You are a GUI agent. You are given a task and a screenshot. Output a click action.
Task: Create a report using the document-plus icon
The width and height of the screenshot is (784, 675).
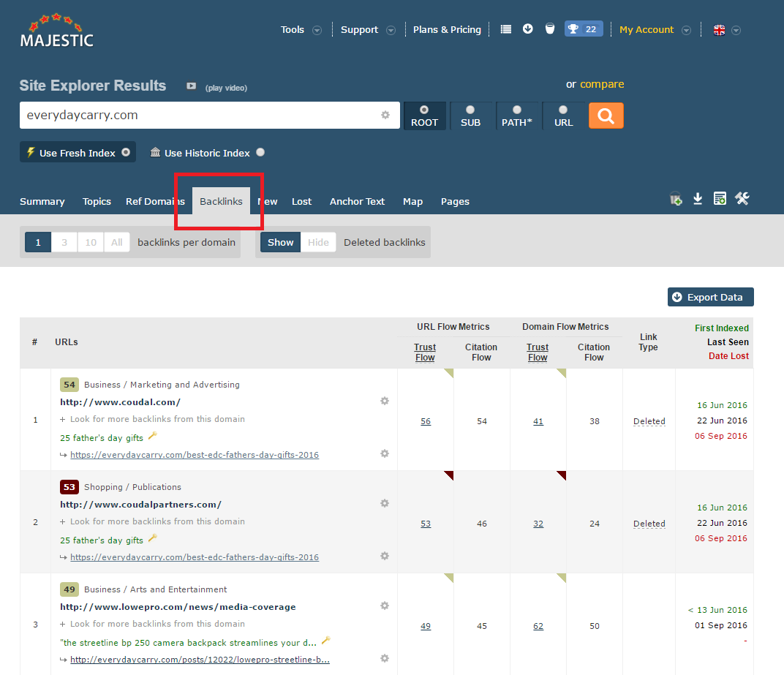point(719,198)
